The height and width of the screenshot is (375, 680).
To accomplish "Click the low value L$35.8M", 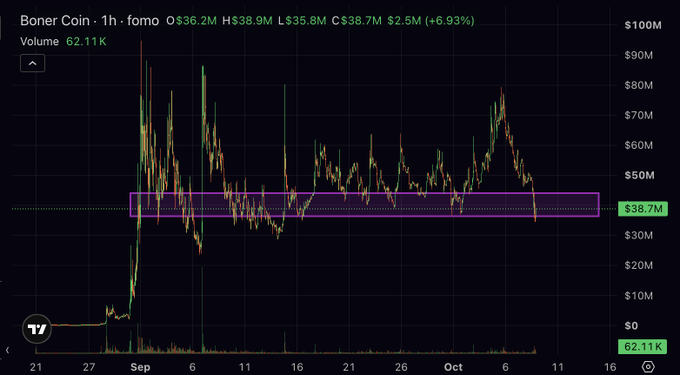I will (x=302, y=20).
